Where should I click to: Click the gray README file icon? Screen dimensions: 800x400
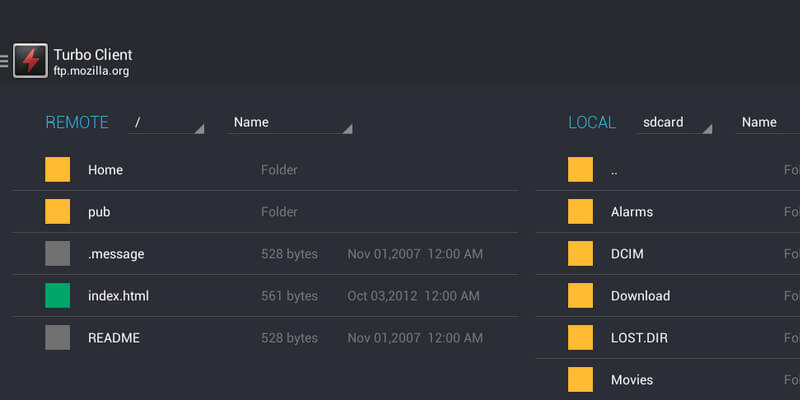[x=57, y=338]
